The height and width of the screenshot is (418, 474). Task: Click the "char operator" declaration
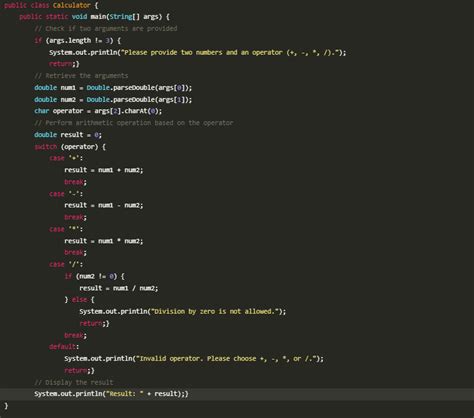pyautogui.click(x=58, y=111)
